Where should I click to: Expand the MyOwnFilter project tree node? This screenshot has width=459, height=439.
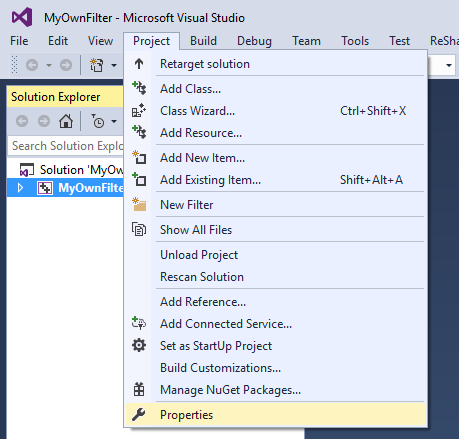click(x=20, y=188)
